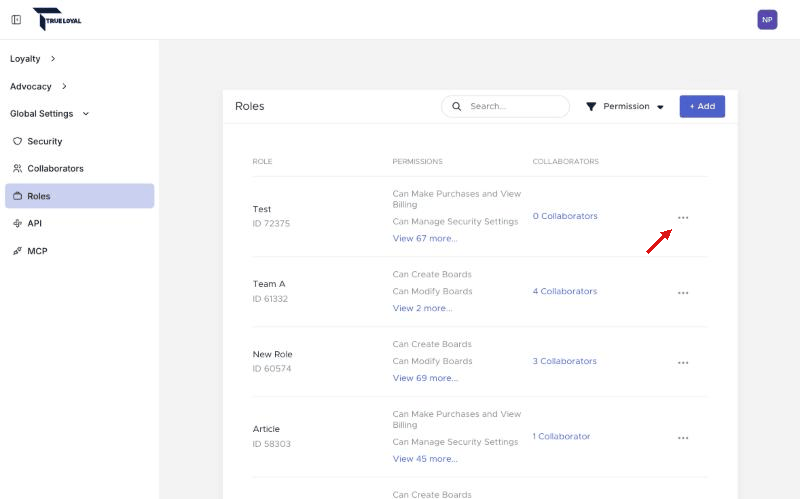Image resolution: width=800 pixels, height=499 pixels.
Task: Open more options for Team A role
Action: pyautogui.click(x=683, y=293)
